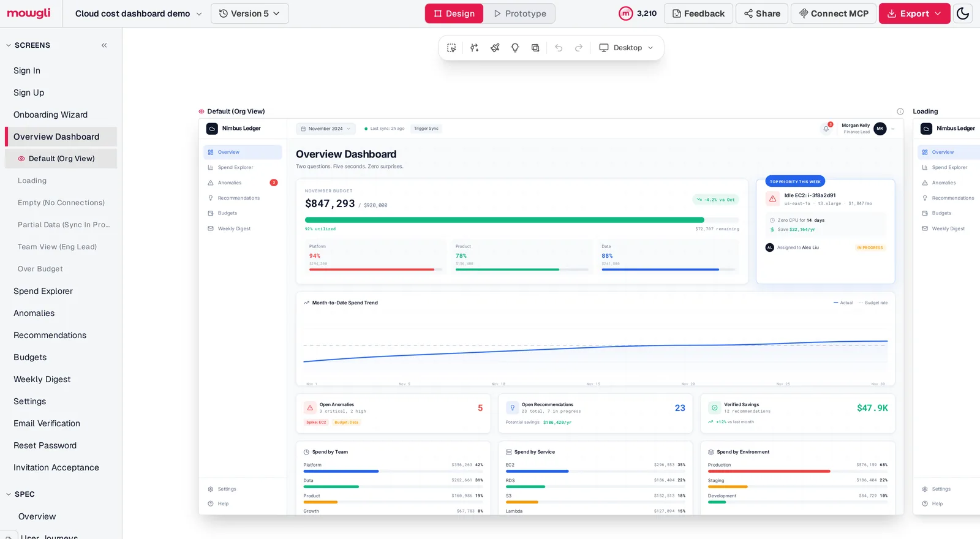Click the lightbulb ideas icon
The image size is (980, 539).
click(x=515, y=48)
